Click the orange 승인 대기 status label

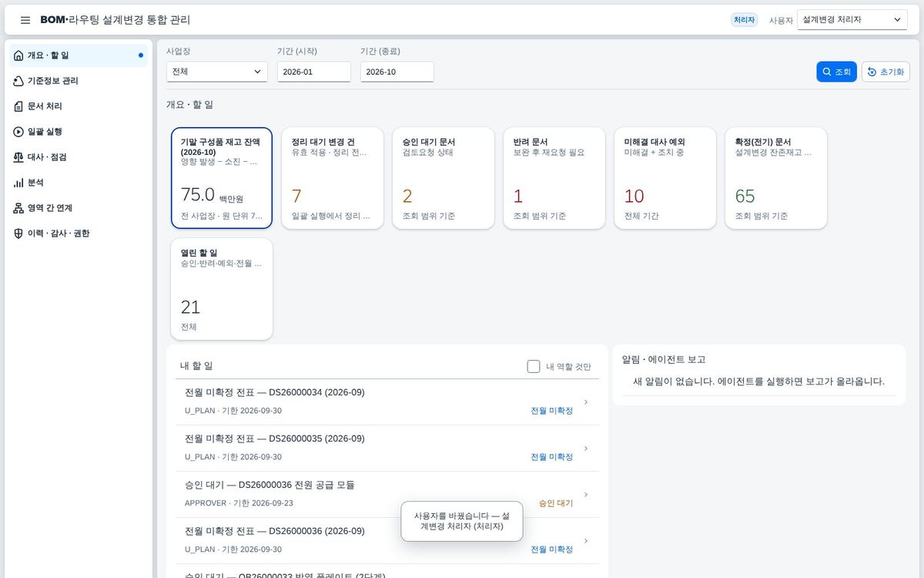[x=556, y=503]
